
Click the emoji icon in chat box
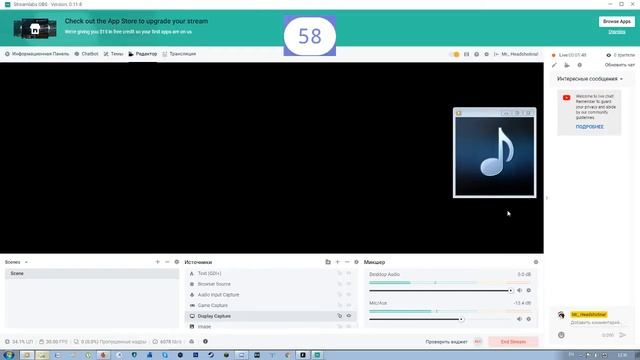click(x=561, y=335)
